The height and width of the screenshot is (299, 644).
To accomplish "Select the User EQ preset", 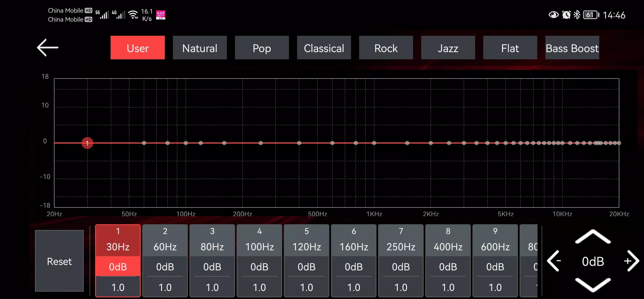I will point(138,48).
